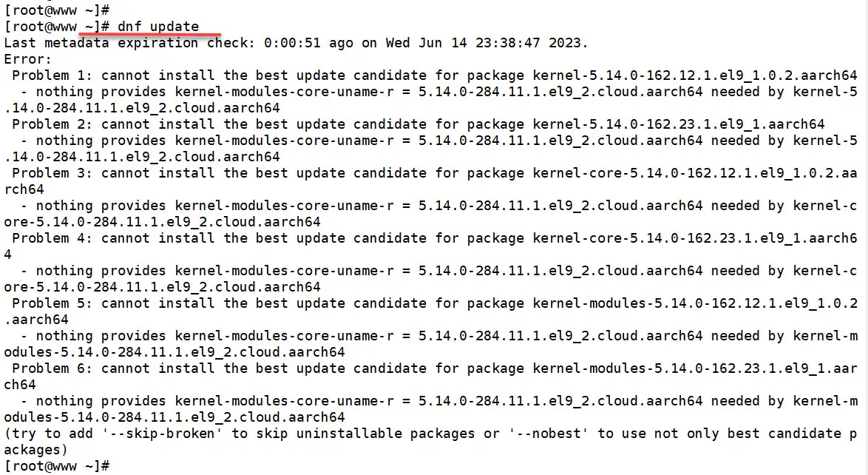
Task: Click the "Error:" line
Action: pos(28,59)
